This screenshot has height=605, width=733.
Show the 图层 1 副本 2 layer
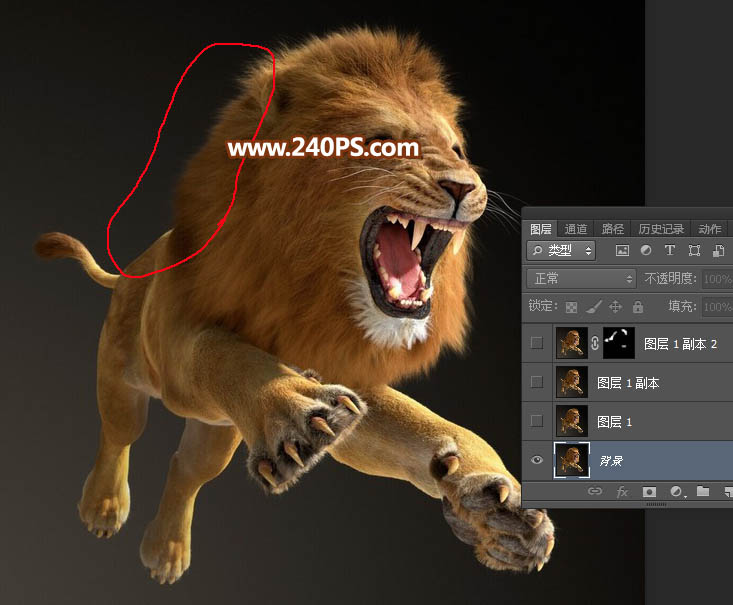coord(538,343)
